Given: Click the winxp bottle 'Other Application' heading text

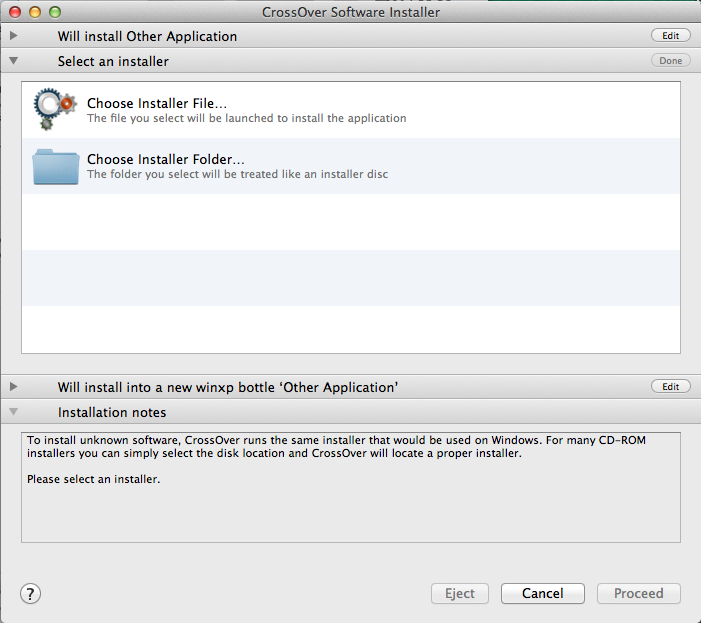Looking at the screenshot, I should [228, 387].
